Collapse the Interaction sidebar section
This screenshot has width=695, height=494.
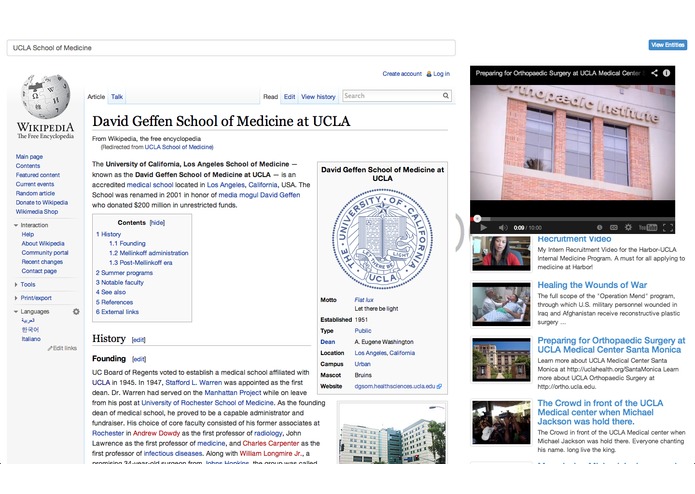tap(16, 225)
